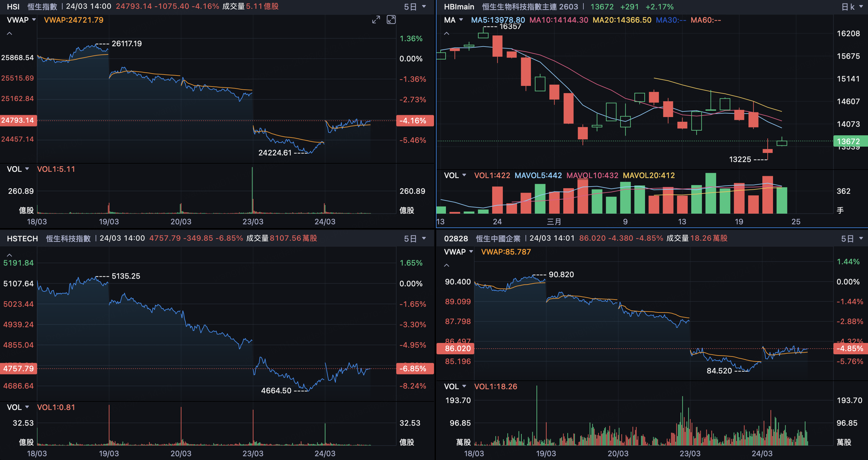Click the HSI ticker symbol label
The width and height of the screenshot is (868, 460).
13,7
